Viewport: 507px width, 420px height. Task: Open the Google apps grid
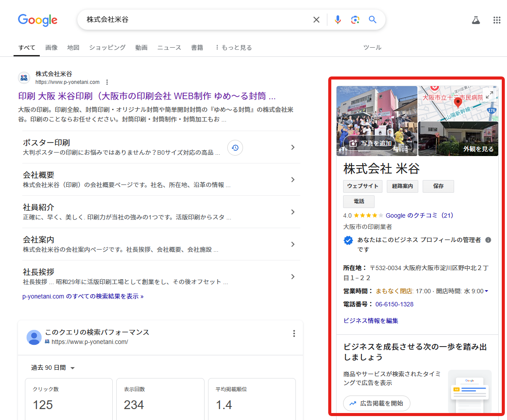pyautogui.click(x=497, y=20)
